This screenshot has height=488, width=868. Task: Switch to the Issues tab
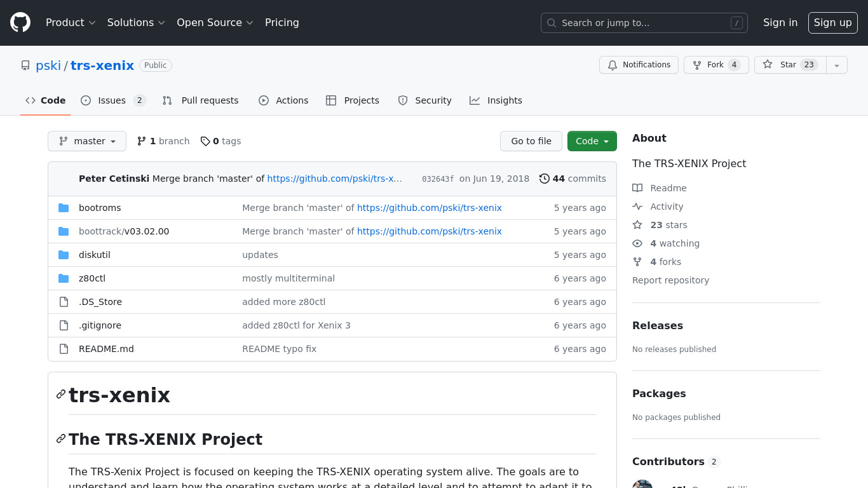pos(114,100)
